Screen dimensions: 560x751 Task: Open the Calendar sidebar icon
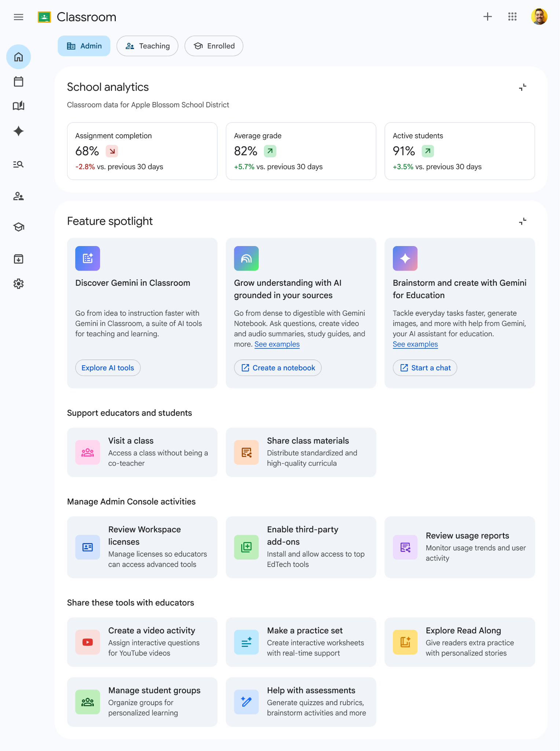point(18,81)
